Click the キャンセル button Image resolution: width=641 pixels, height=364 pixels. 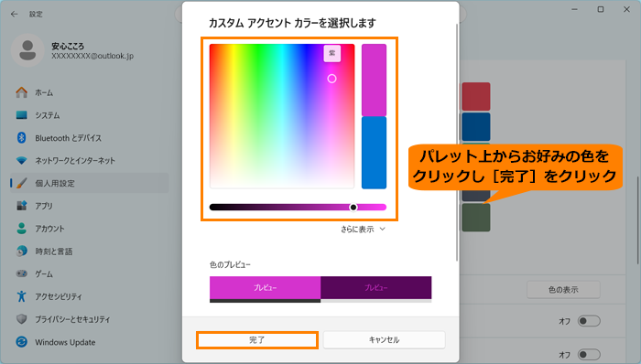pos(384,340)
